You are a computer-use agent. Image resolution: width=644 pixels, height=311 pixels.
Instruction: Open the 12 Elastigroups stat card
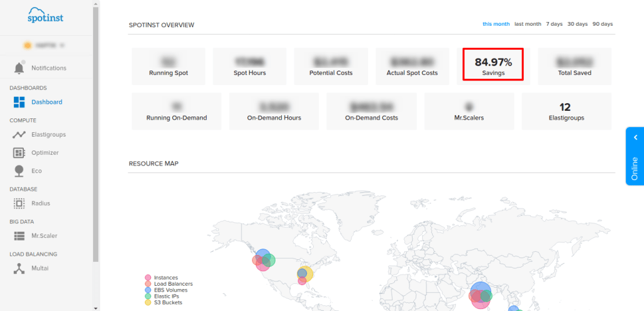pyautogui.click(x=566, y=111)
